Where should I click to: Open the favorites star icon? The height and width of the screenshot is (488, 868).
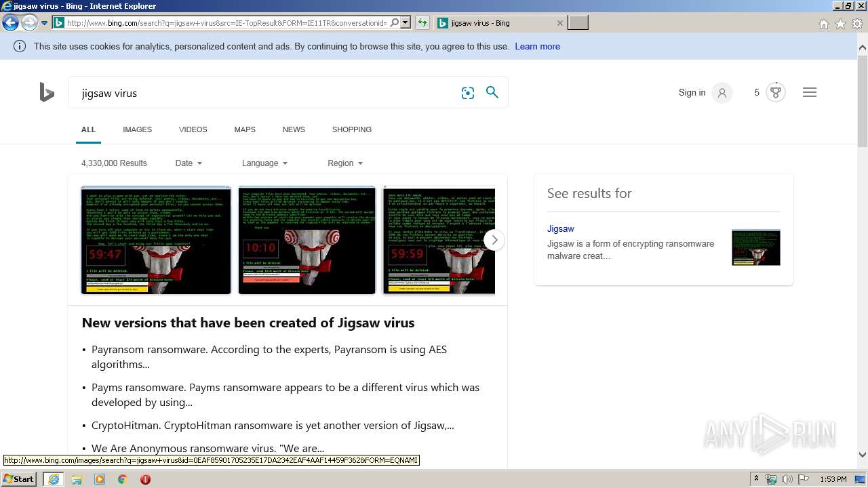[840, 24]
